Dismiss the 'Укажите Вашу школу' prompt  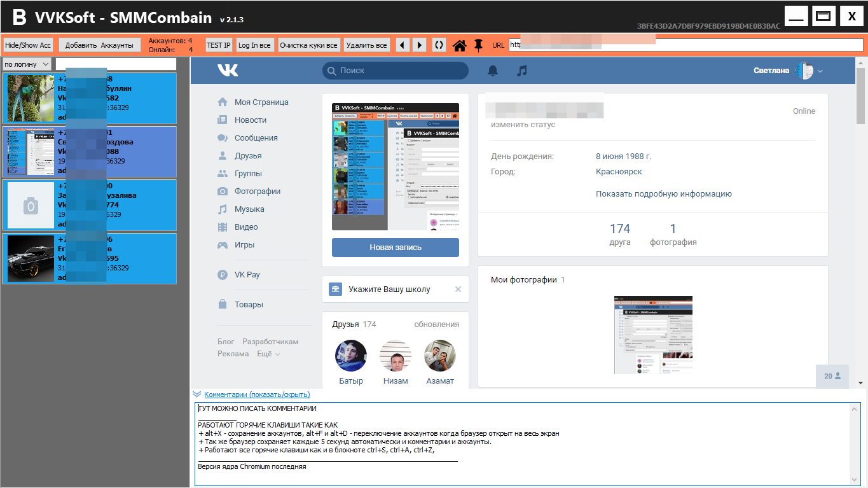458,289
